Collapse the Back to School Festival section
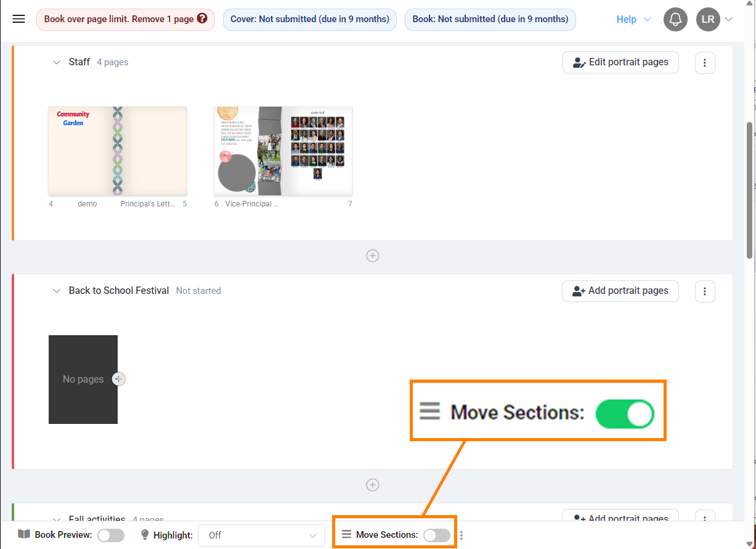Screen dimensions: 756x549 coord(57,291)
